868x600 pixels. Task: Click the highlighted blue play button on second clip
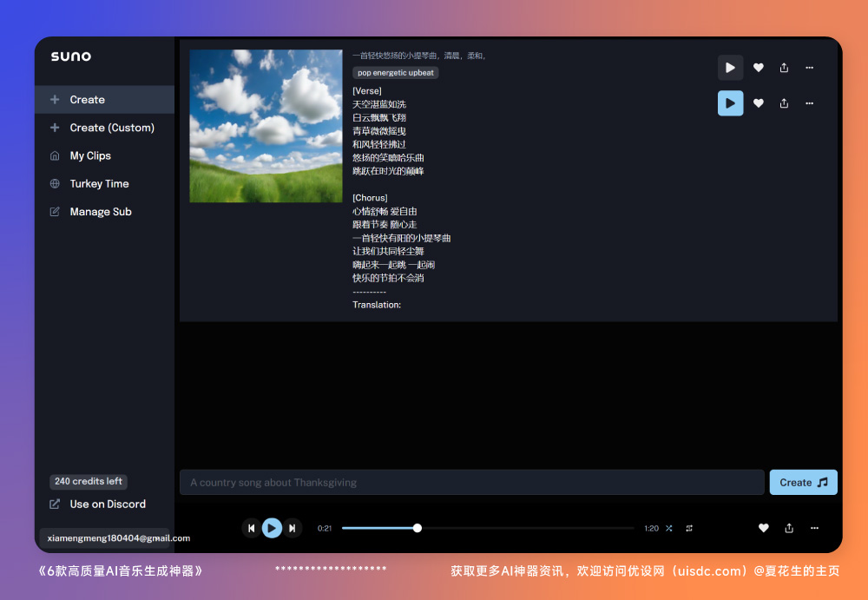[x=730, y=103]
